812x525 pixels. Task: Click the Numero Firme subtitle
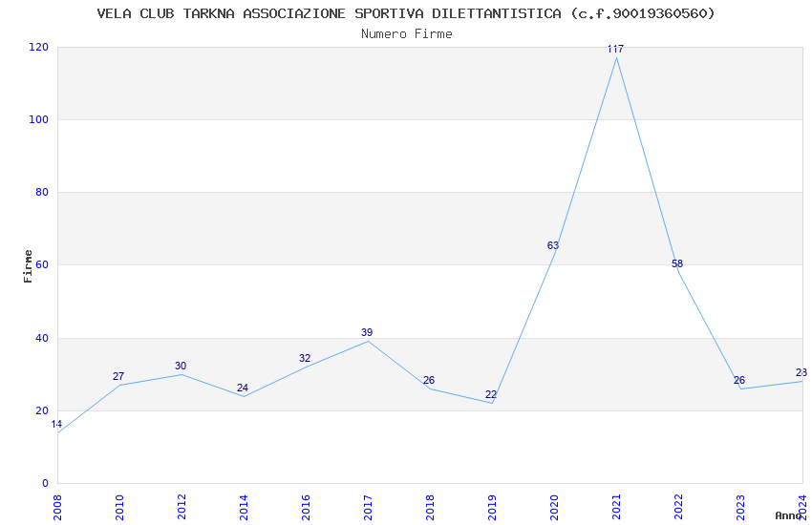pos(407,34)
